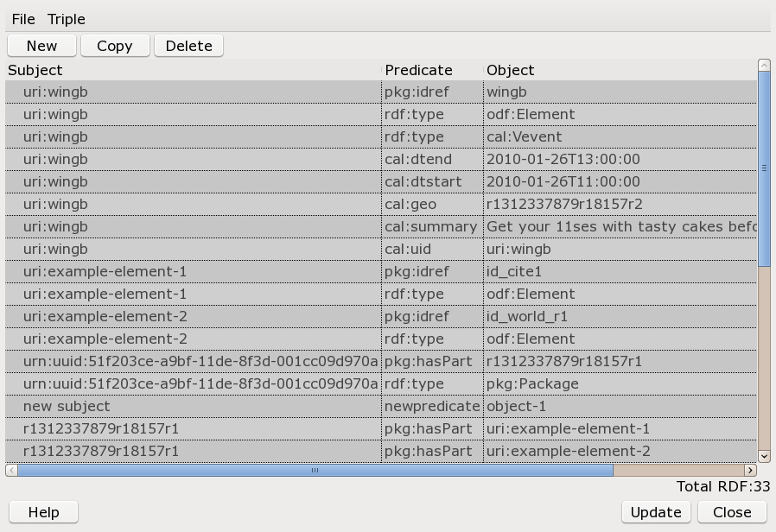The width and height of the screenshot is (776, 532).
Task: Click the Copy button
Action: click(114, 45)
